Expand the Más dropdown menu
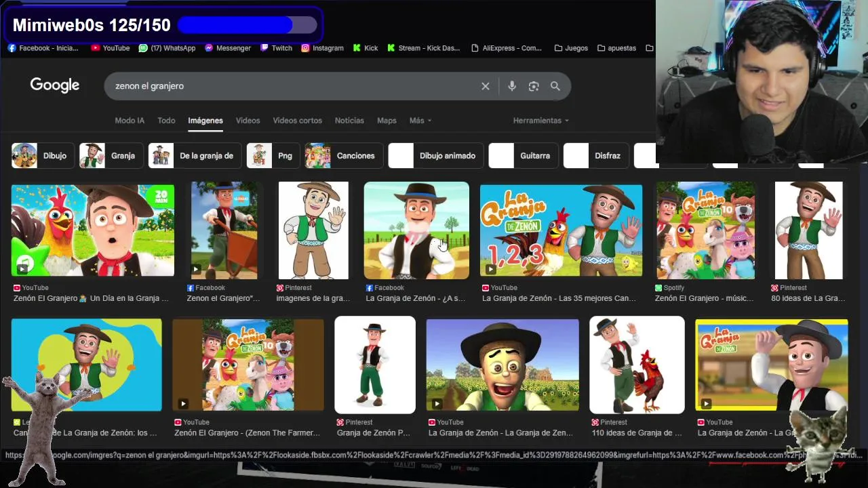868x488 pixels. (x=420, y=120)
